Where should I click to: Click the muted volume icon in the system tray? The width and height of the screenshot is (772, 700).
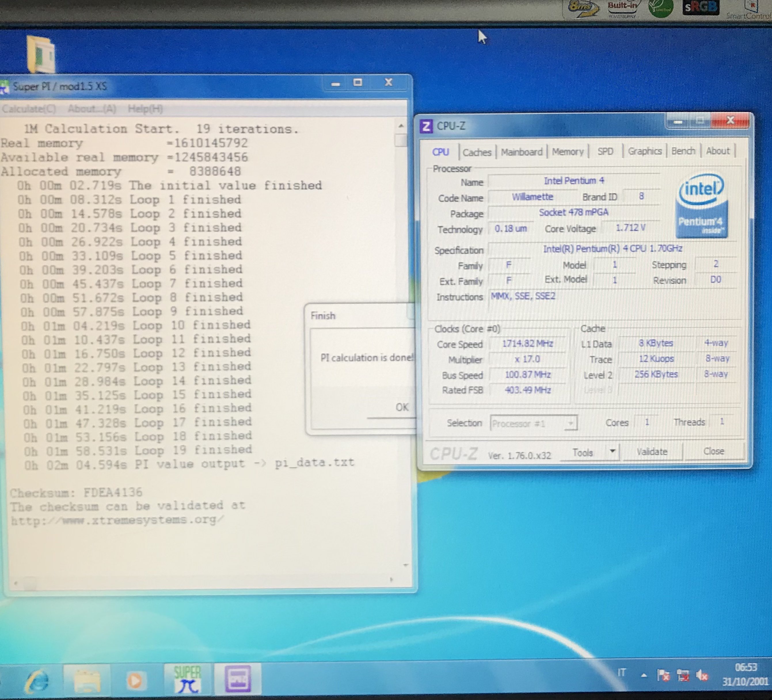702,676
